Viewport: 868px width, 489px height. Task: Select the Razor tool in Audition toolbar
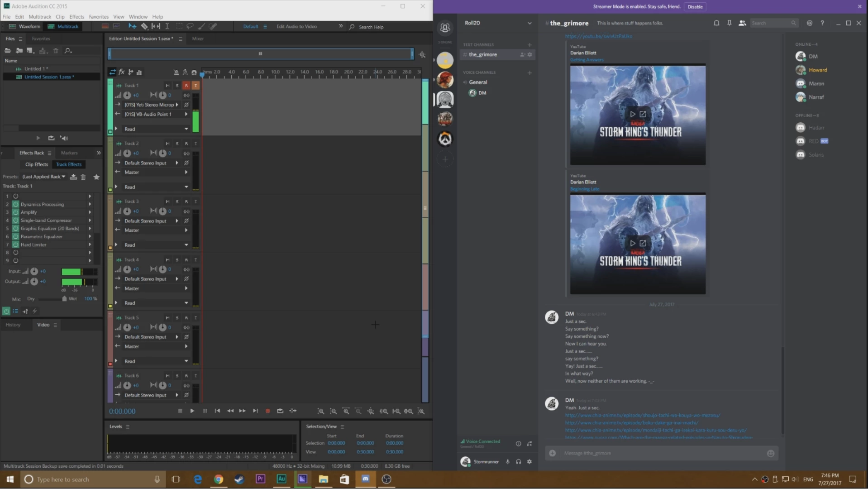144,26
